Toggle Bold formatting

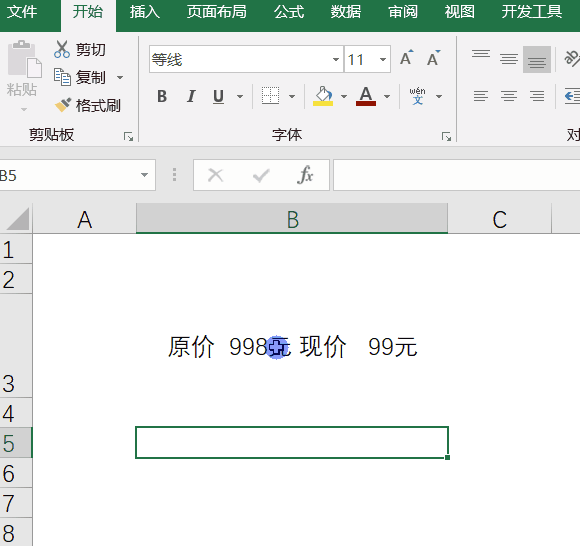click(162, 96)
